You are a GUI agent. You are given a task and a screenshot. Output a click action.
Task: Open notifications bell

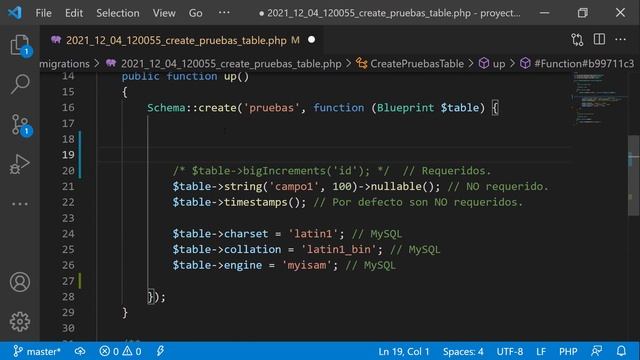point(621,351)
